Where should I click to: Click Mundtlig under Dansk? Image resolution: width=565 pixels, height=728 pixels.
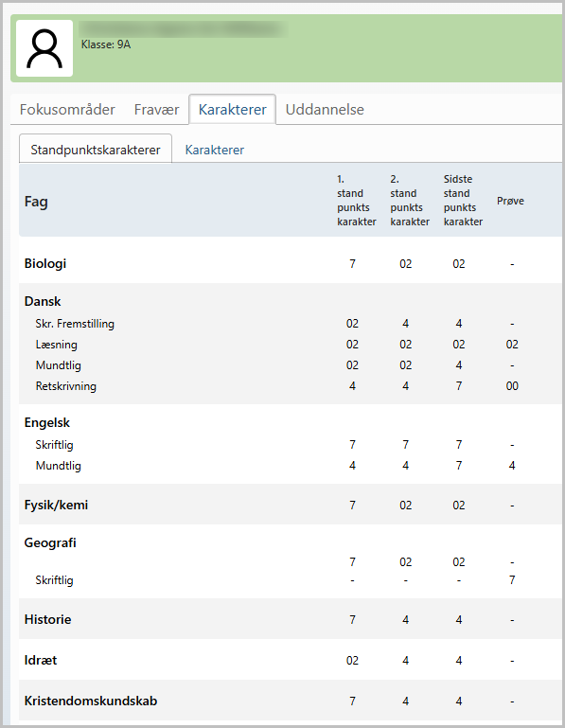(58, 365)
